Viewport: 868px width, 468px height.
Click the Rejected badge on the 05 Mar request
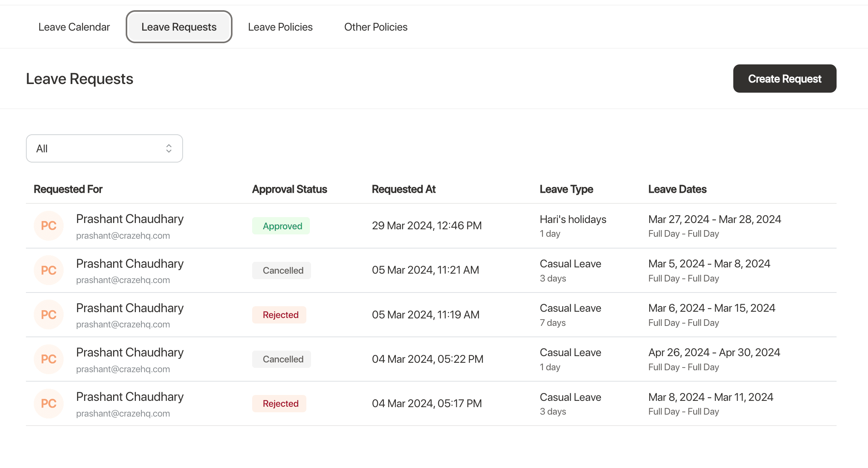(x=279, y=314)
